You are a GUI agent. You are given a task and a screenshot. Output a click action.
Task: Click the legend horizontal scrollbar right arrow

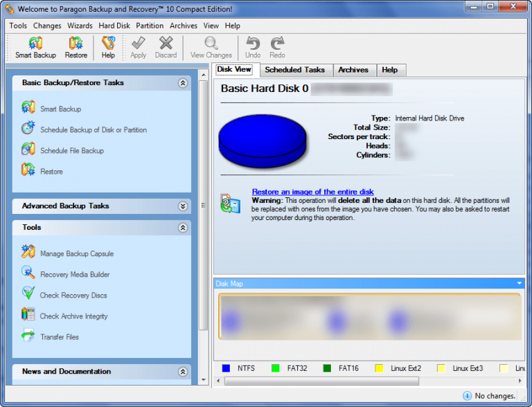[x=520, y=381]
